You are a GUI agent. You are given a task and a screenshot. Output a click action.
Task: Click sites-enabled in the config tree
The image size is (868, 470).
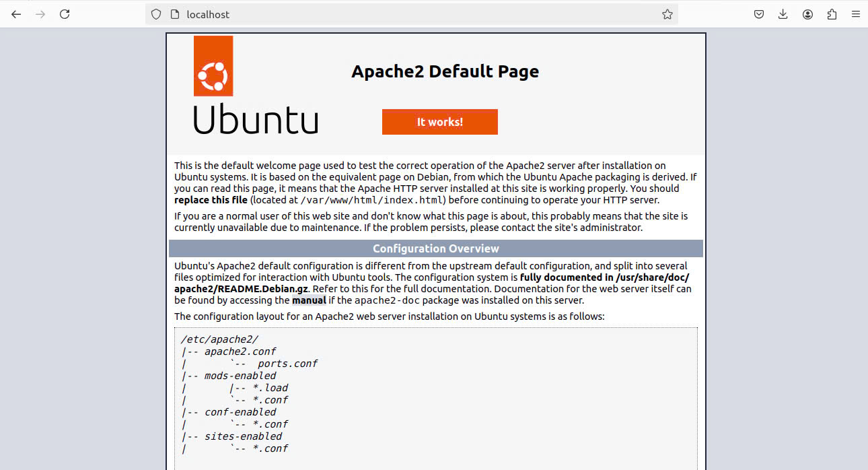(x=243, y=436)
